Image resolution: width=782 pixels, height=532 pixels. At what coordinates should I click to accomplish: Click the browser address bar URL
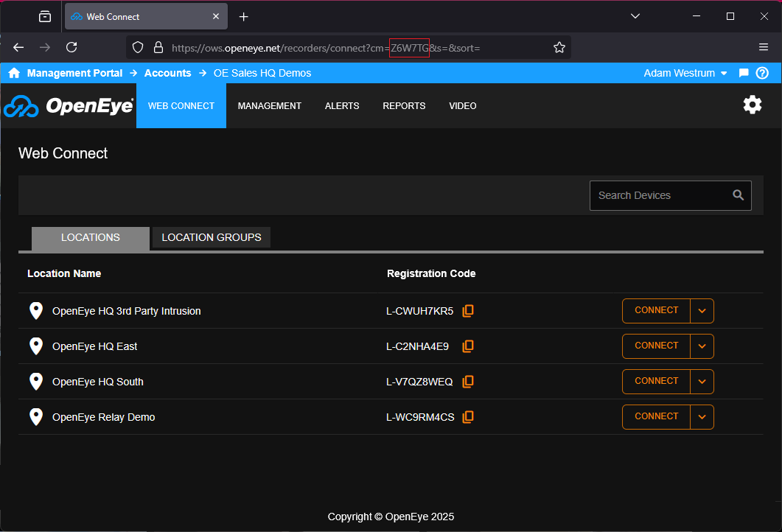click(x=326, y=48)
